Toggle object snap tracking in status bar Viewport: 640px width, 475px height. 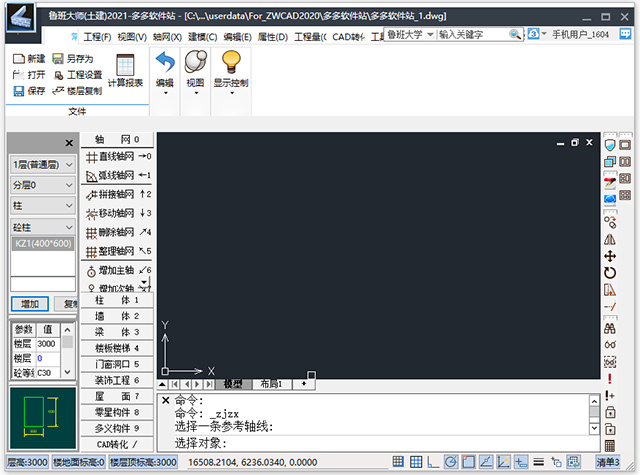[x=486, y=462]
